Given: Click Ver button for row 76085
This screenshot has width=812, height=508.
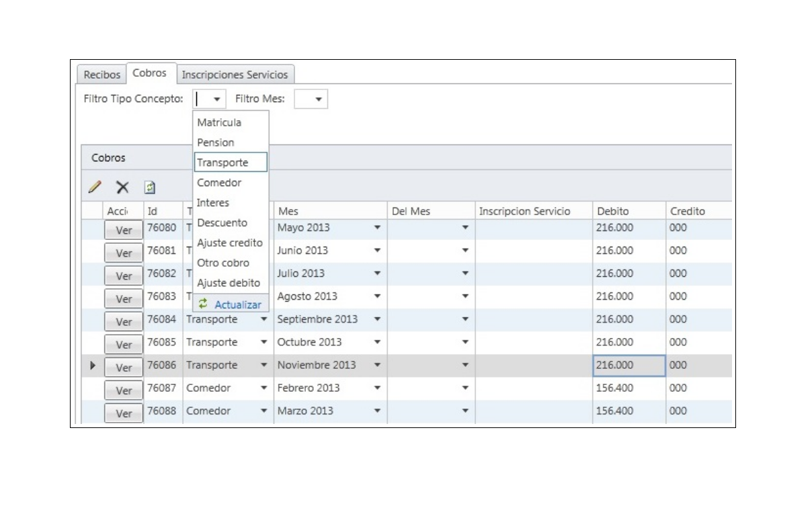Looking at the screenshot, I should [x=124, y=344].
